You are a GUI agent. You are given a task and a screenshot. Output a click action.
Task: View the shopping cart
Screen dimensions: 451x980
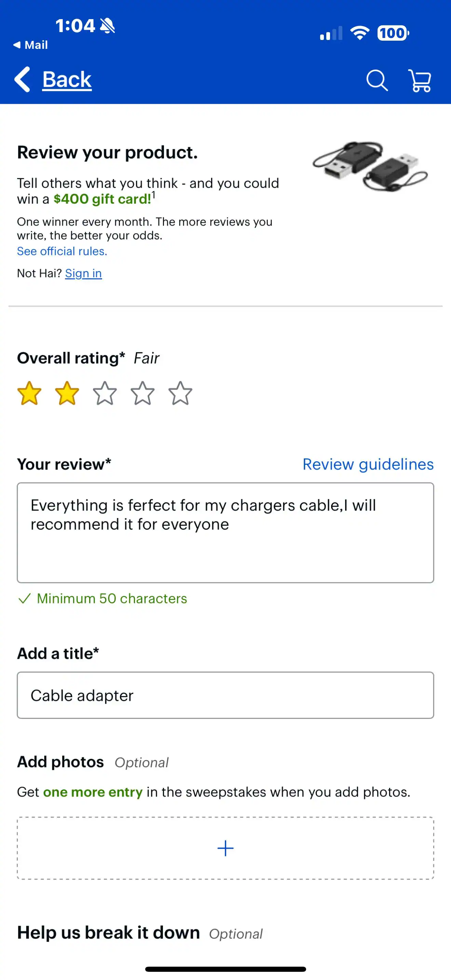click(420, 80)
